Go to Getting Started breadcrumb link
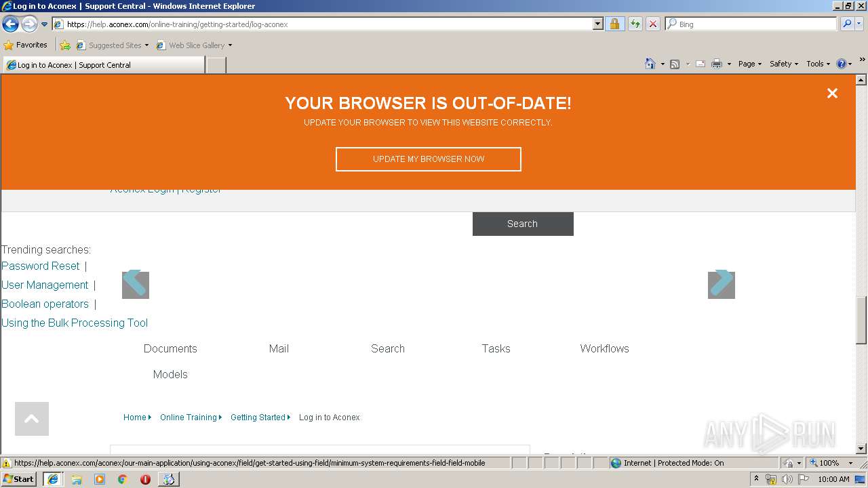 tap(258, 418)
